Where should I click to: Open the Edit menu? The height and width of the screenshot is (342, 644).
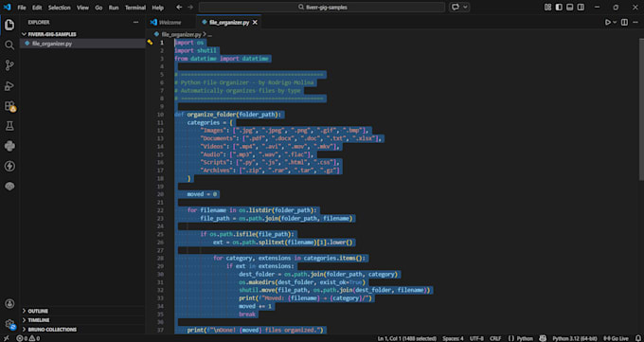click(37, 8)
